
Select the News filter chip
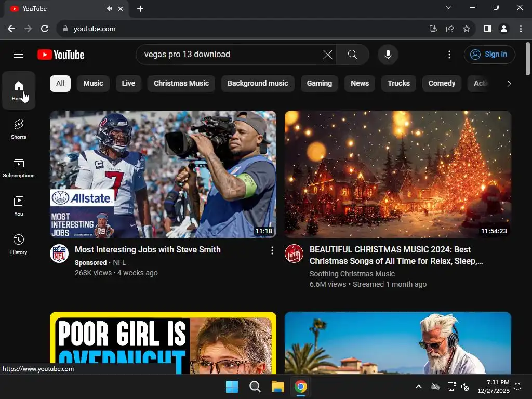[360, 84]
